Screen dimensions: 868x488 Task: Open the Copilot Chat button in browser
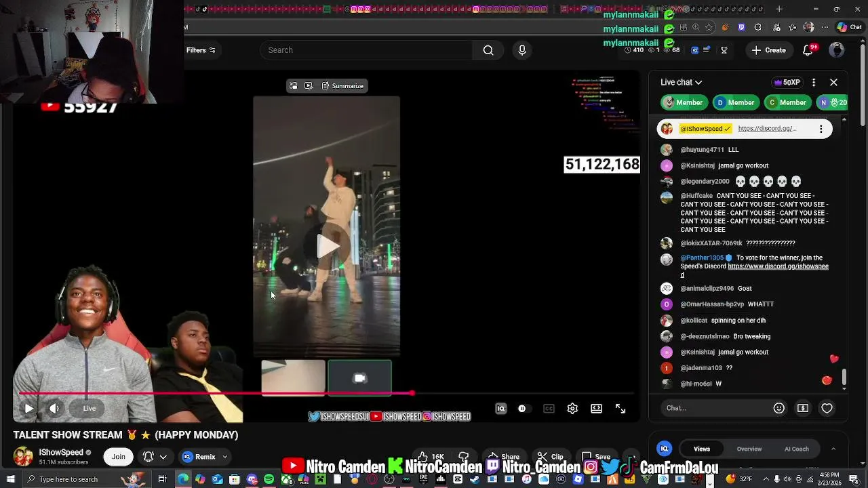850,27
